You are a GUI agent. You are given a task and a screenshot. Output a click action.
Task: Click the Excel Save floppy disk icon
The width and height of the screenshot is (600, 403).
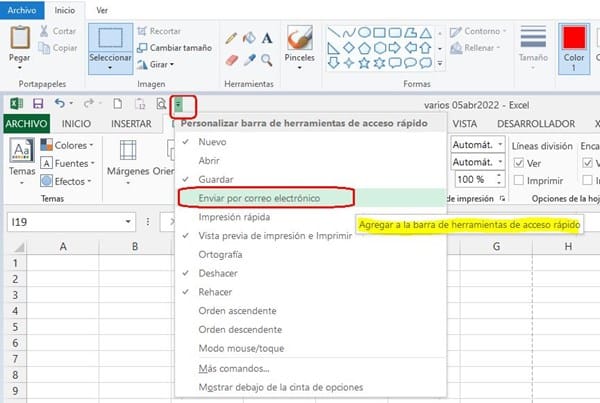[38, 104]
